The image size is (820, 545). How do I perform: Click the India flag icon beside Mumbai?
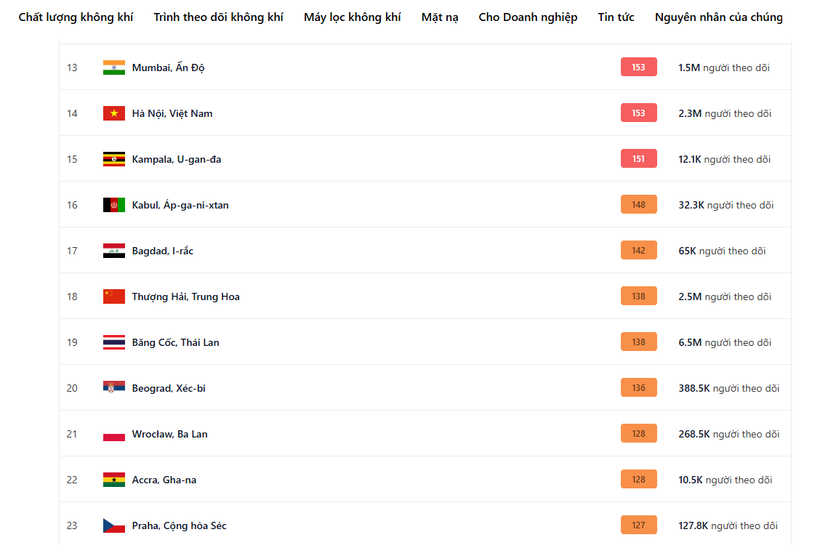pyautogui.click(x=113, y=68)
